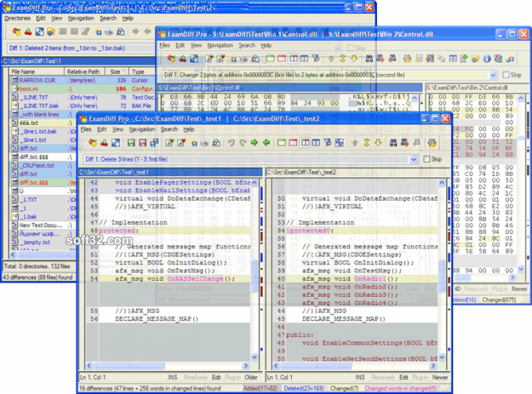Viewport: 532px width, 394px height.
Task: Click Compare files icon in text diff toolbar
Action: (92, 142)
